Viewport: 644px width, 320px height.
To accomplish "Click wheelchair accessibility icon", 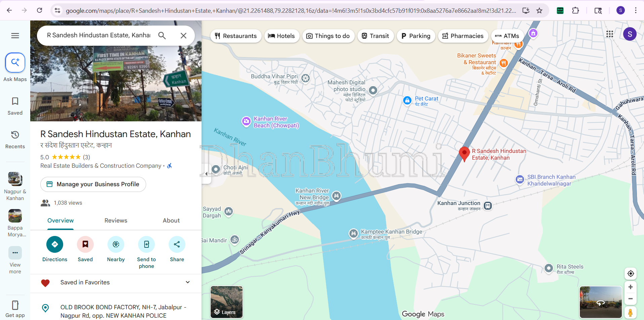I will pyautogui.click(x=170, y=166).
